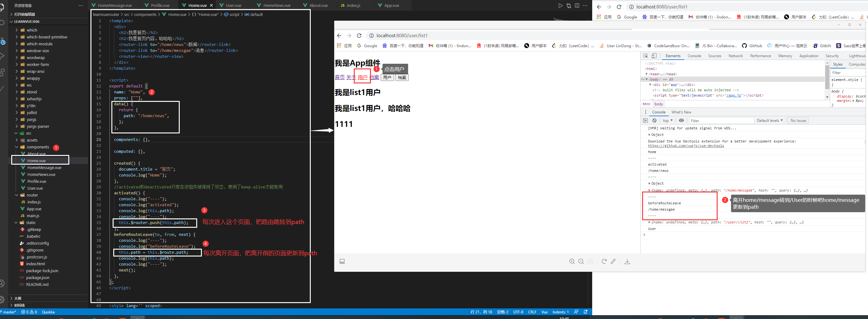Expand the div id app node in the Elements tree
The width and height of the screenshot is (868, 319).
click(x=650, y=85)
